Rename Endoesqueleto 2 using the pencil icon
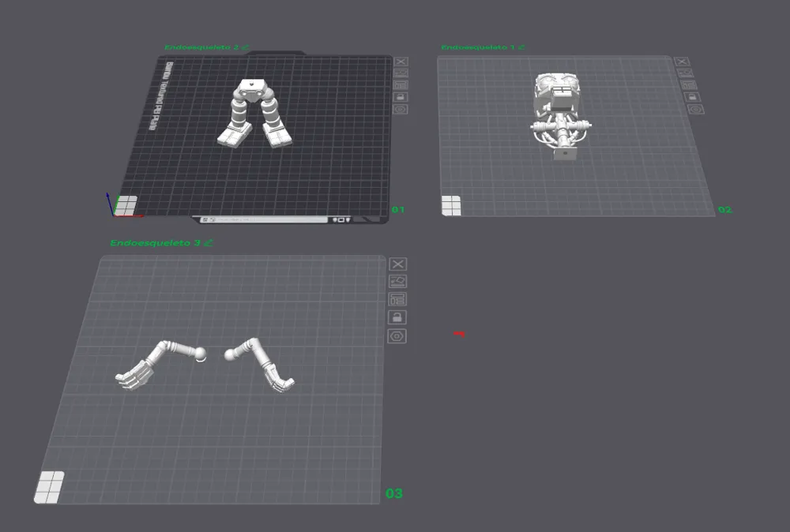 point(246,47)
